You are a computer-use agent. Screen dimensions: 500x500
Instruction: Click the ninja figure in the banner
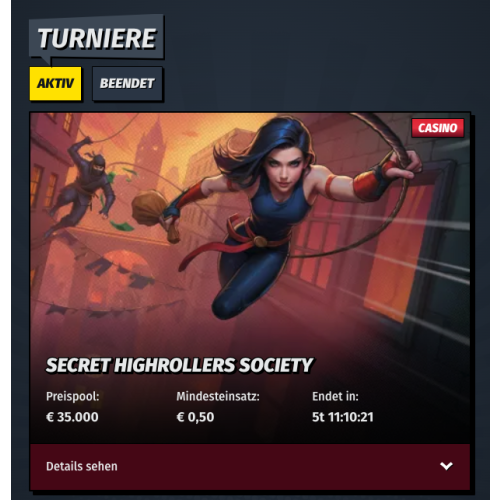(83, 187)
